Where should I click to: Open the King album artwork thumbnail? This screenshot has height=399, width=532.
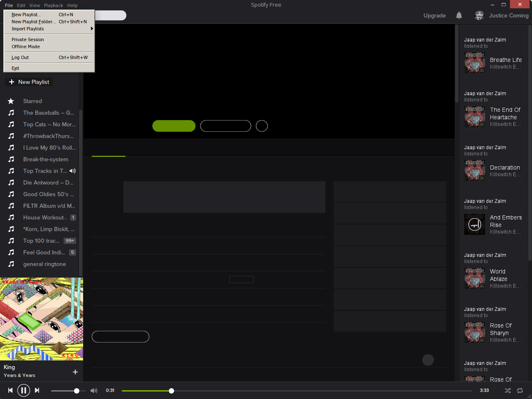[x=42, y=319]
